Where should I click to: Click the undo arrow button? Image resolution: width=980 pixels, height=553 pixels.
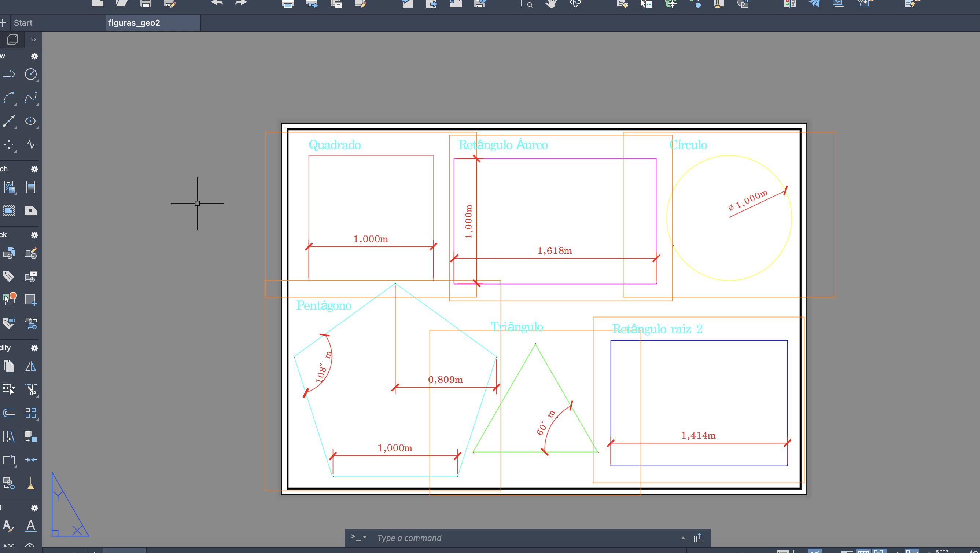tap(217, 3)
